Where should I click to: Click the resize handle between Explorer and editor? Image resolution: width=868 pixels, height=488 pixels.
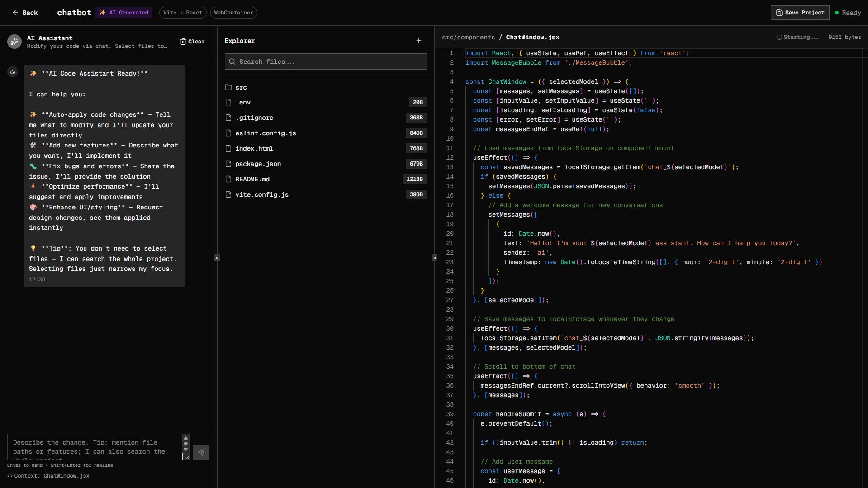pyautogui.click(x=435, y=257)
